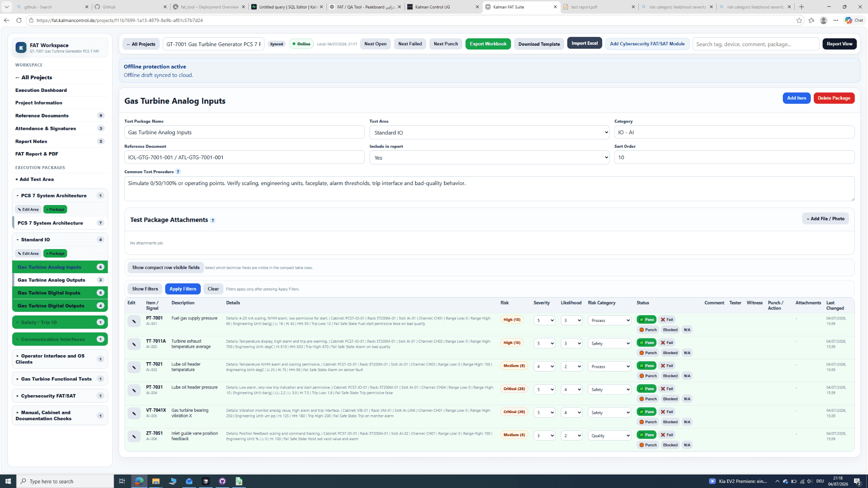868x488 pixels.
Task: Click the Test Package Attachments help icon
Action: pos(213,220)
